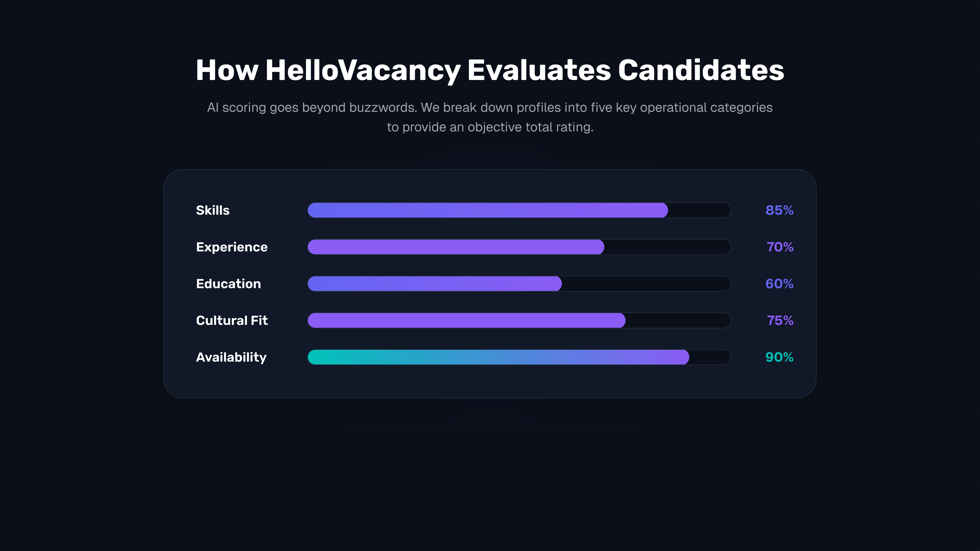
Task: Click the AI scoring description paragraph
Action: pos(490,117)
